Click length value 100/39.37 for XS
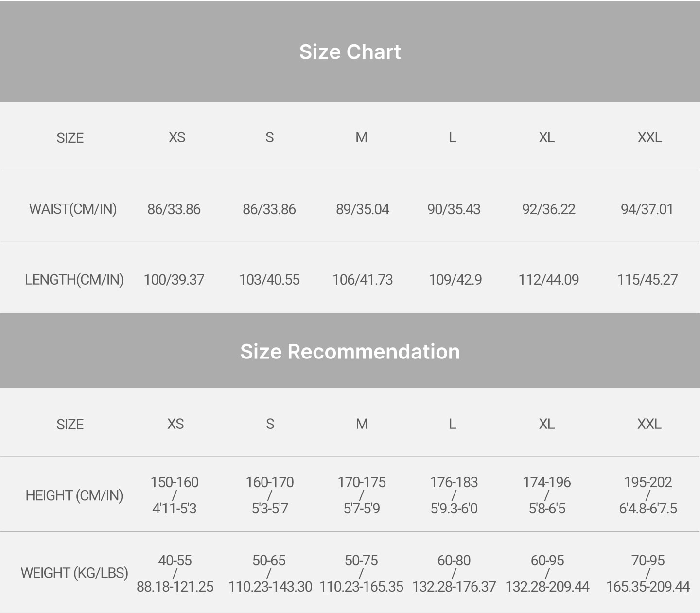This screenshot has height=613, width=700. tap(174, 280)
